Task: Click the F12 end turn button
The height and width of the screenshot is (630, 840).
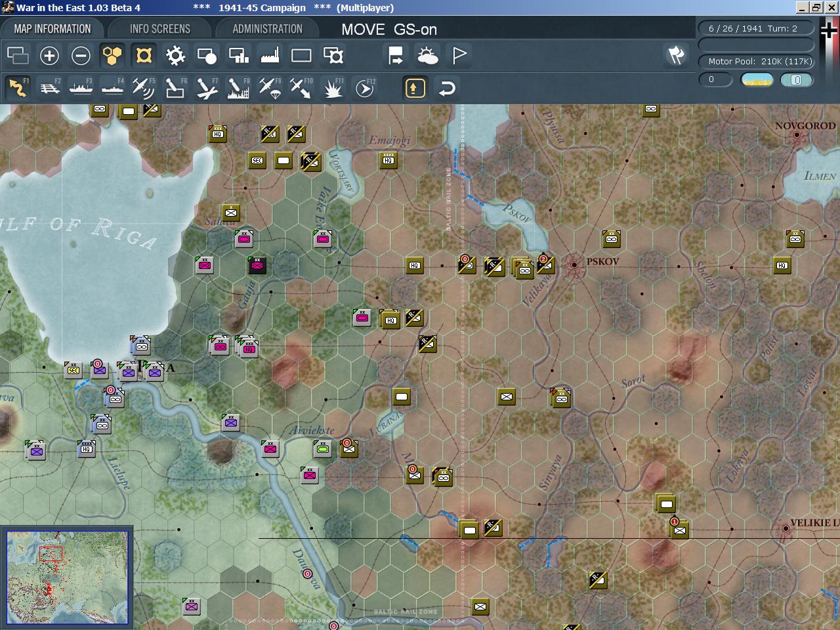Action: point(365,87)
